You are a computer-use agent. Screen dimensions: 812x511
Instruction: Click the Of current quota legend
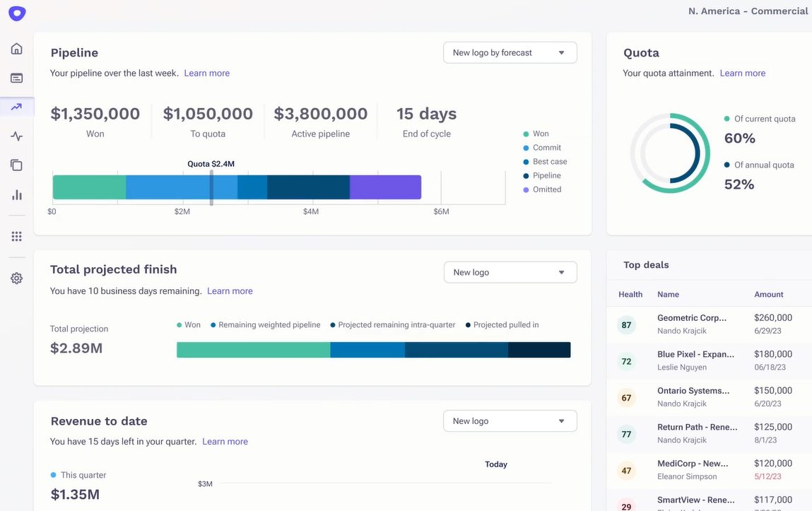point(760,119)
